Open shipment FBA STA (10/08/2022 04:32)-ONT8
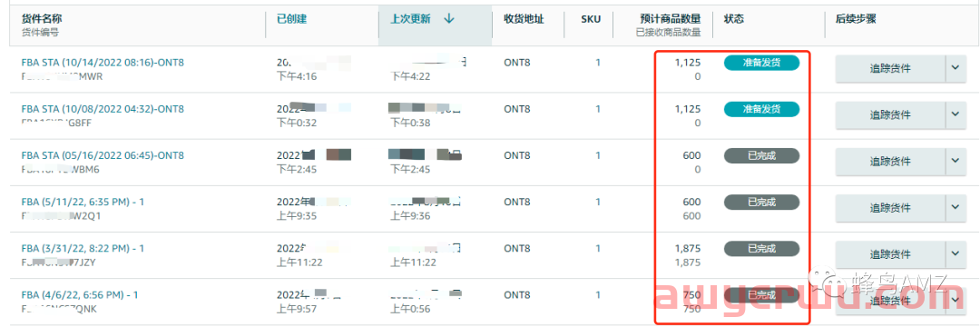This screenshot has width=980, height=327. (103, 109)
